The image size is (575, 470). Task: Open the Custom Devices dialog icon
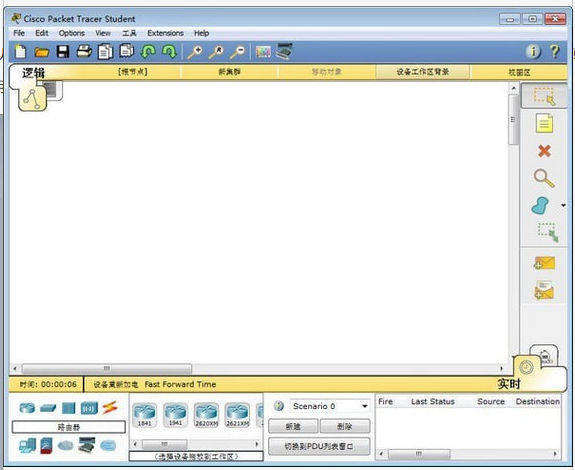pos(284,51)
